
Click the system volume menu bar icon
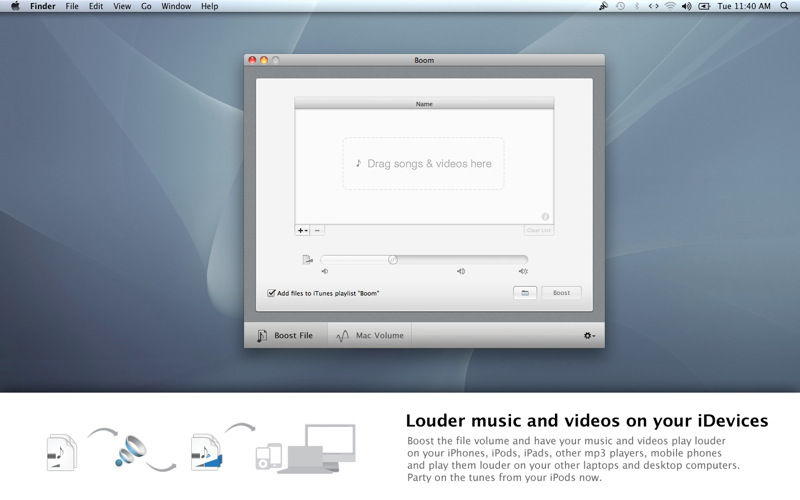(x=687, y=6)
